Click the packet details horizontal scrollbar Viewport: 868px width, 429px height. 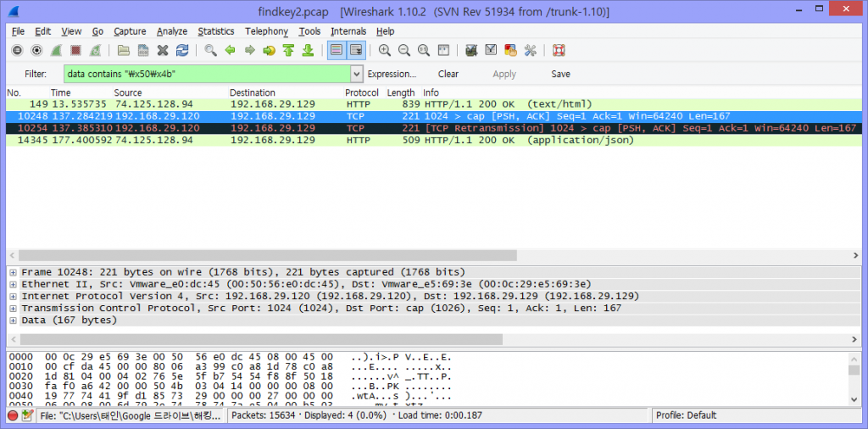[x=261, y=339]
